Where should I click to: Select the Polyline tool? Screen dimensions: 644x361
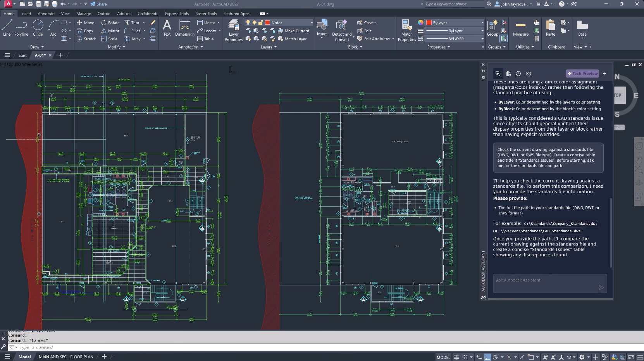click(x=21, y=28)
